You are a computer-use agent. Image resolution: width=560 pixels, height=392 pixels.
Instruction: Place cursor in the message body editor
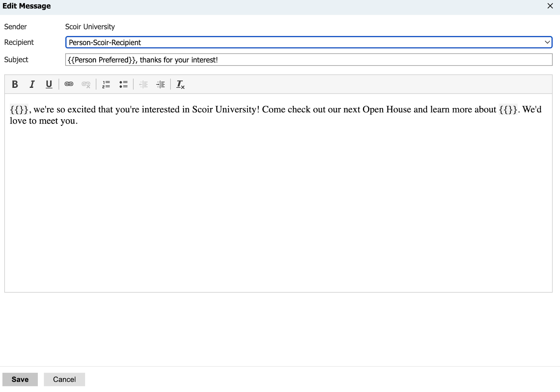278,193
